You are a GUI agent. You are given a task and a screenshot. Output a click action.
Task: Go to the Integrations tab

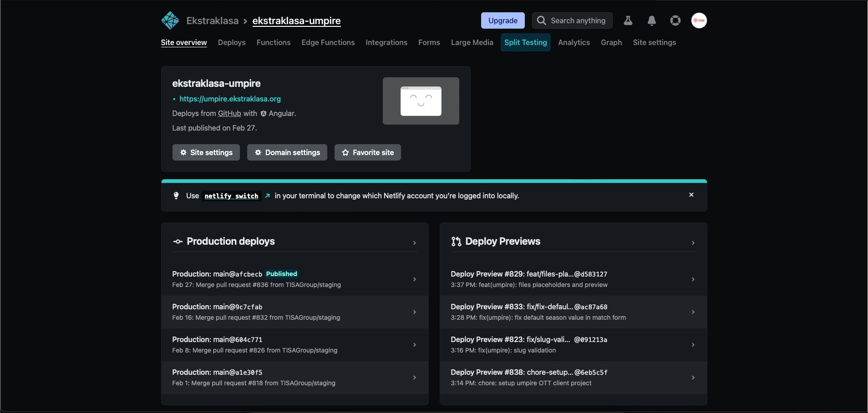(x=386, y=42)
